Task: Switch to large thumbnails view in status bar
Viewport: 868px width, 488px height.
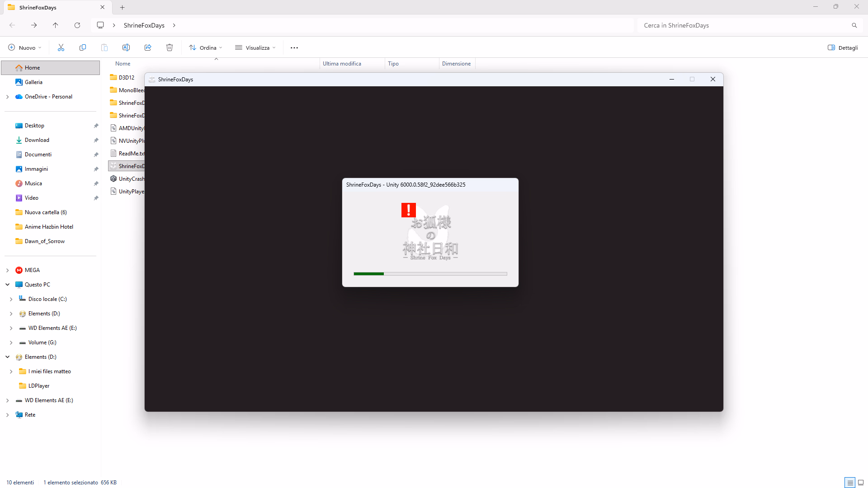Action: pyautogui.click(x=861, y=483)
